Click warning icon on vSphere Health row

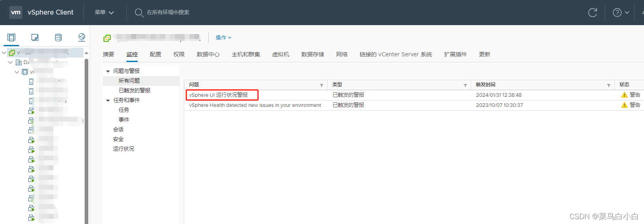pos(624,105)
